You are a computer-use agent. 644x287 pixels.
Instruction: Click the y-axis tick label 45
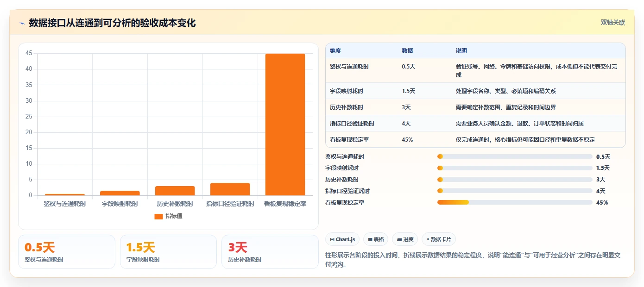pos(29,53)
